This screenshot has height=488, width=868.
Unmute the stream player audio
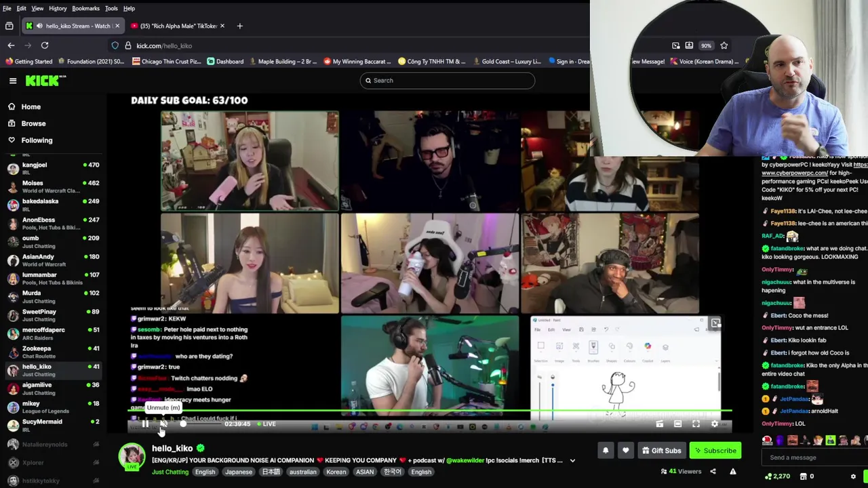coord(163,424)
